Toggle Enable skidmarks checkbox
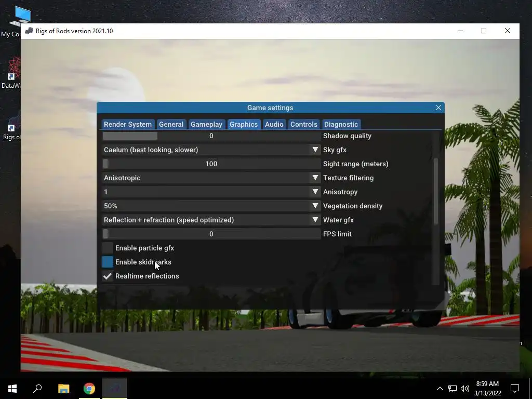532x399 pixels. (x=107, y=262)
